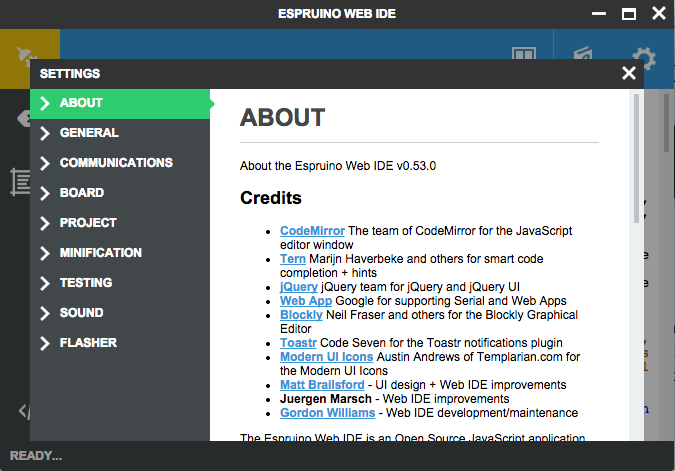Screen dimensions: 675x471
Task: Open the book/tour icon in the toolbar
Action: point(583,53)
